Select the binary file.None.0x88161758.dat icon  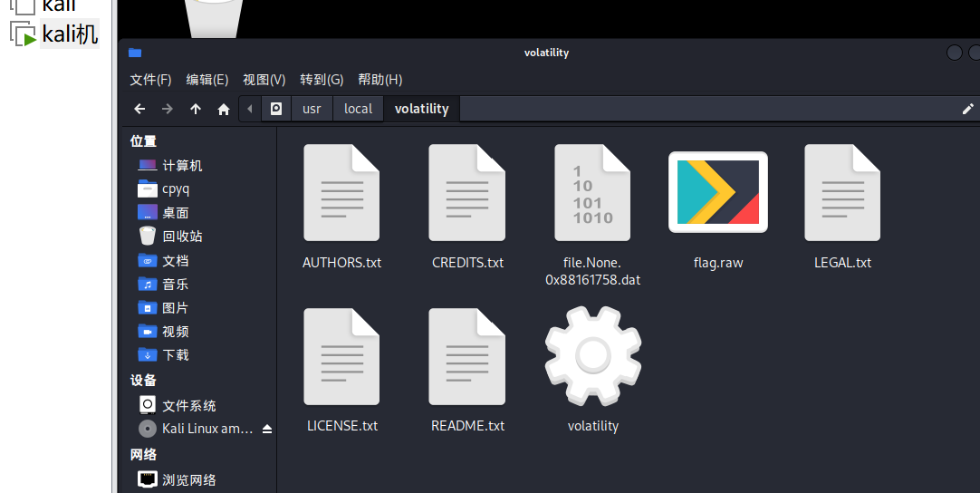pos(592,193)
